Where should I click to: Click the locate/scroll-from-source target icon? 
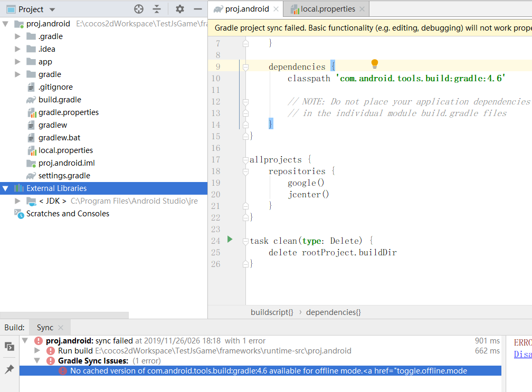pyautogui.click(x=138, y=9)
